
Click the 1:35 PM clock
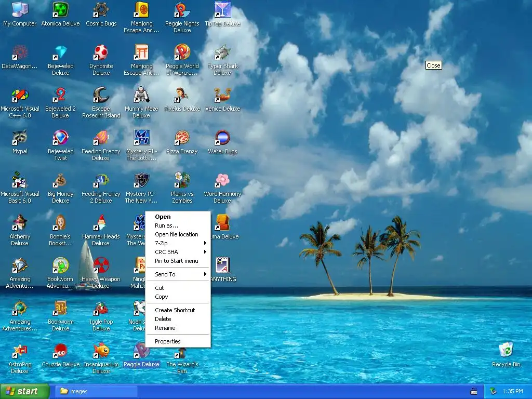tap(513, 392)
